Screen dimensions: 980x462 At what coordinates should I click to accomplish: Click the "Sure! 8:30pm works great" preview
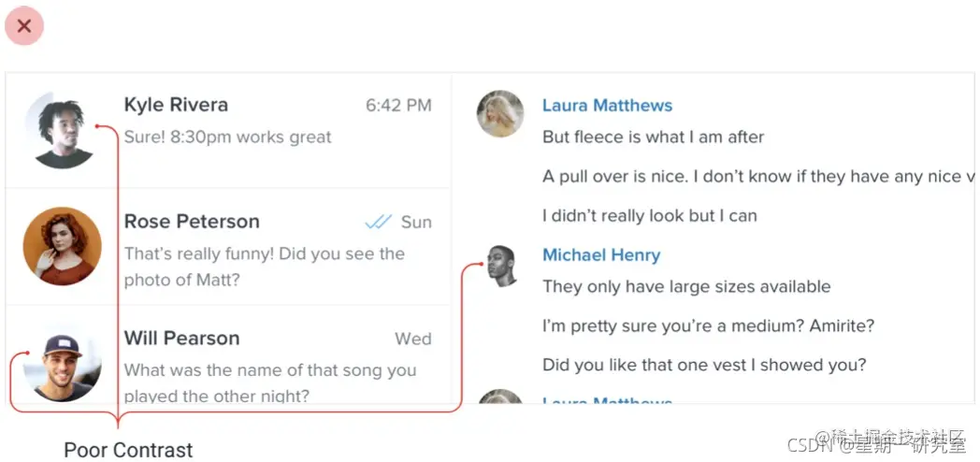tap(227, 137)
